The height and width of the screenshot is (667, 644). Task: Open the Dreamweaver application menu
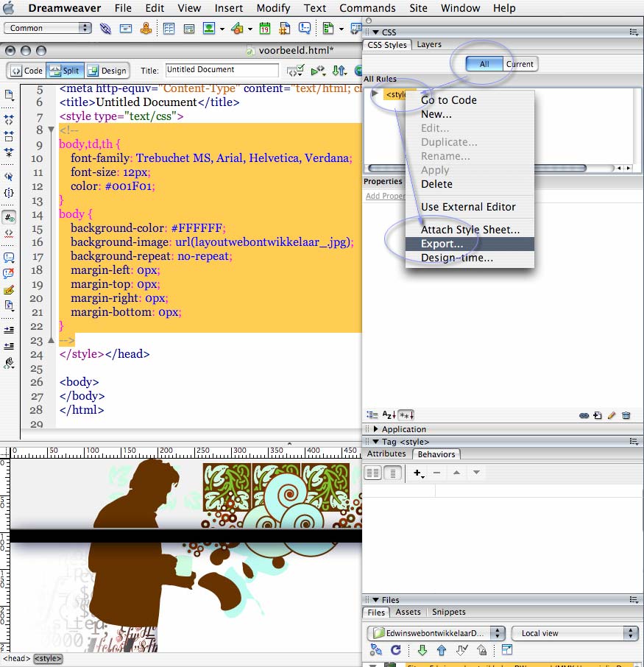[x=65, y=8]
